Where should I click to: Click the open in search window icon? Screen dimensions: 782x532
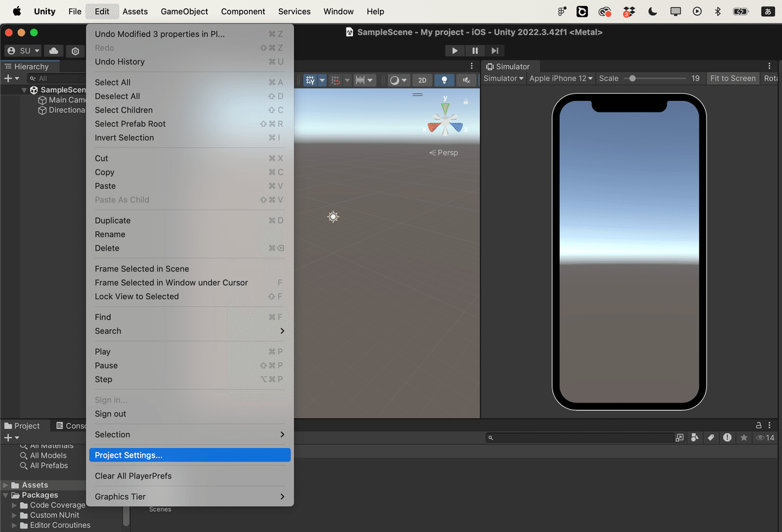680,438
